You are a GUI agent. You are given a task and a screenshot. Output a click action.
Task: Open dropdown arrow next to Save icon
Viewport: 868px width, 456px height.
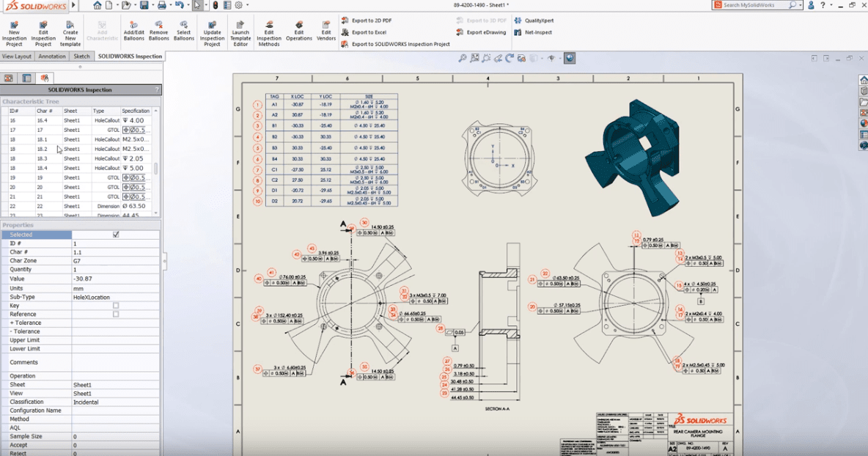[x=152, y=5]
